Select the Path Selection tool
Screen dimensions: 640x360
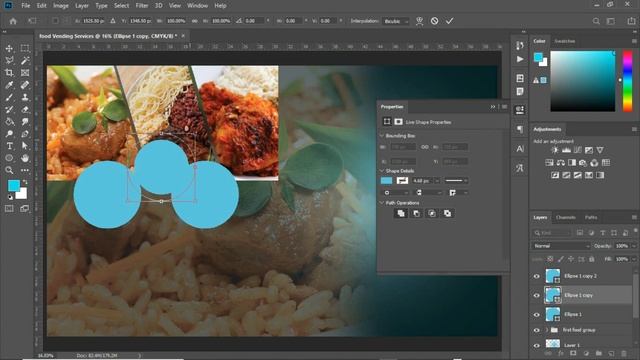pos(25,146)
